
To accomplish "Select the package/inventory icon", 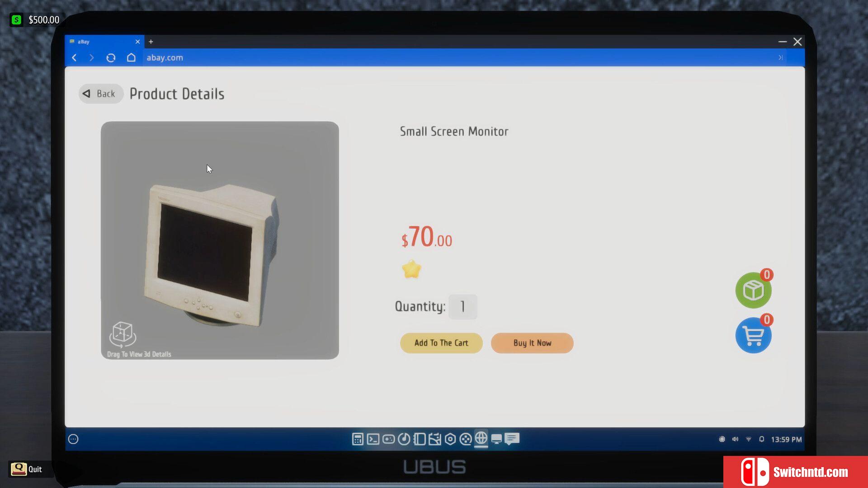I will coord(753,290).
